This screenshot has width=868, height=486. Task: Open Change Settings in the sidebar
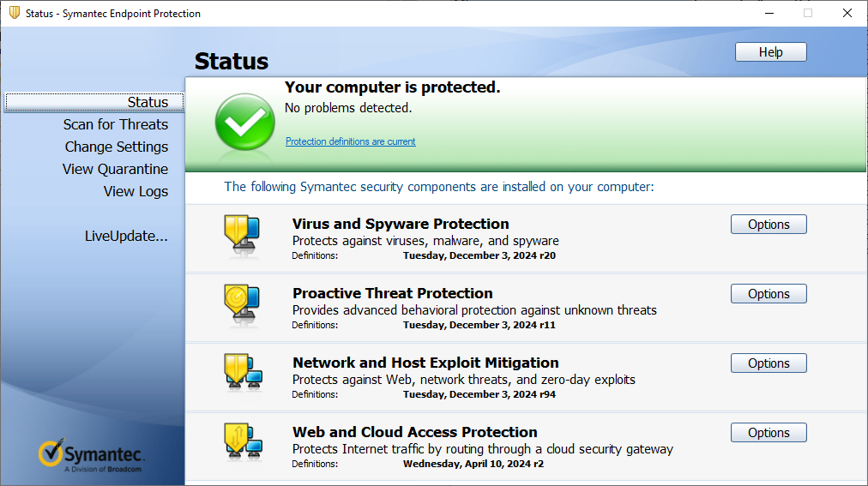(117, 147)
